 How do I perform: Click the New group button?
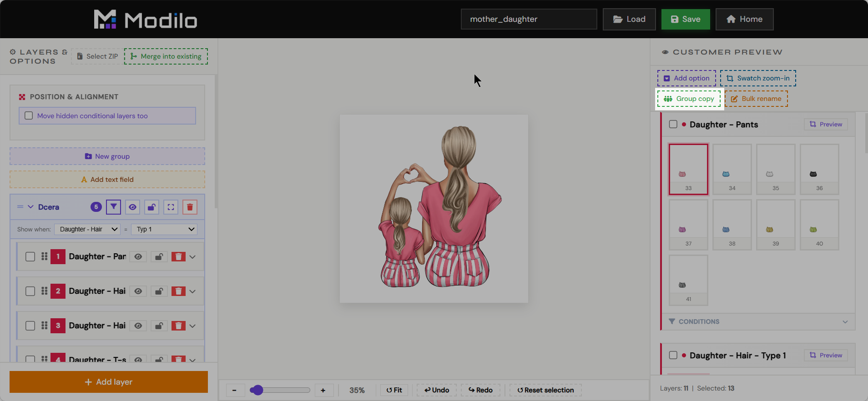[107, 156]
